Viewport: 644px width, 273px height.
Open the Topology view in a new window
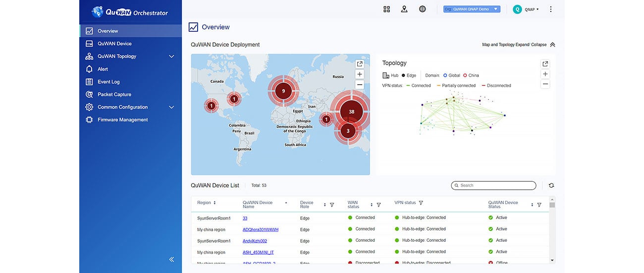tap(545, 64)
